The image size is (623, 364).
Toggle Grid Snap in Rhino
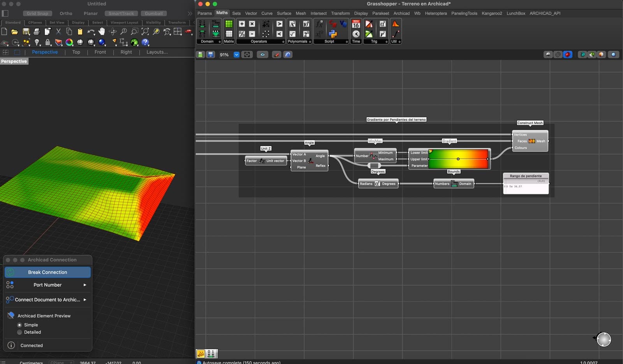pos(37,13)
